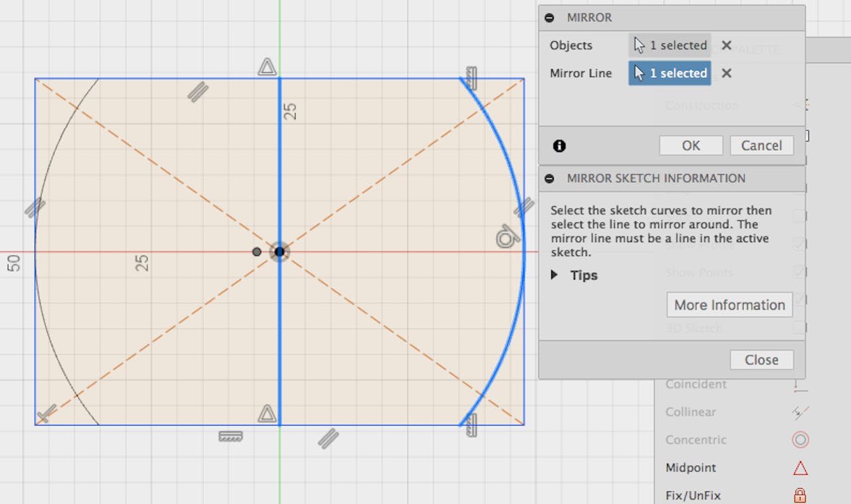Expand the Tips section

[x=554, y=275]
